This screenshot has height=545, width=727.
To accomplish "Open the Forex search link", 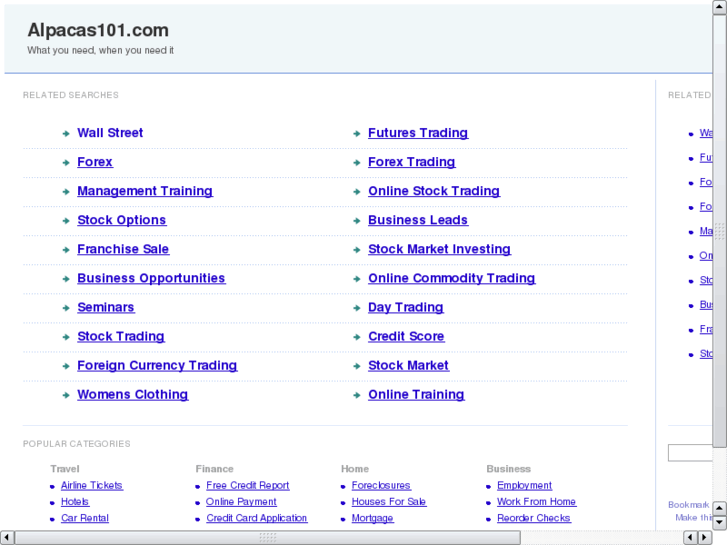I will coord(95,162).
